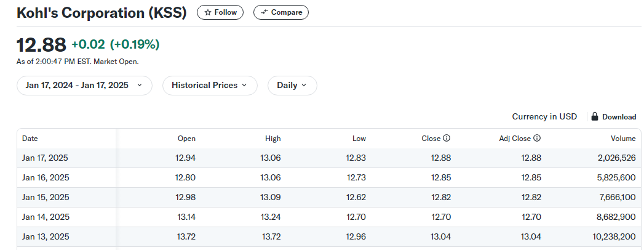Click the volume value 10,238,200

[x=616, y=237]
